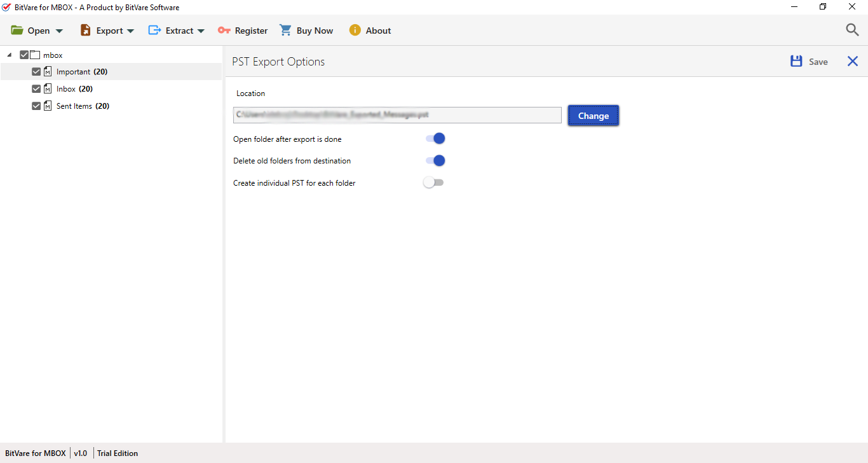Click the Register menu item
Image resolution: width=868 pixels, height=463 pixels.
[243, 31]
